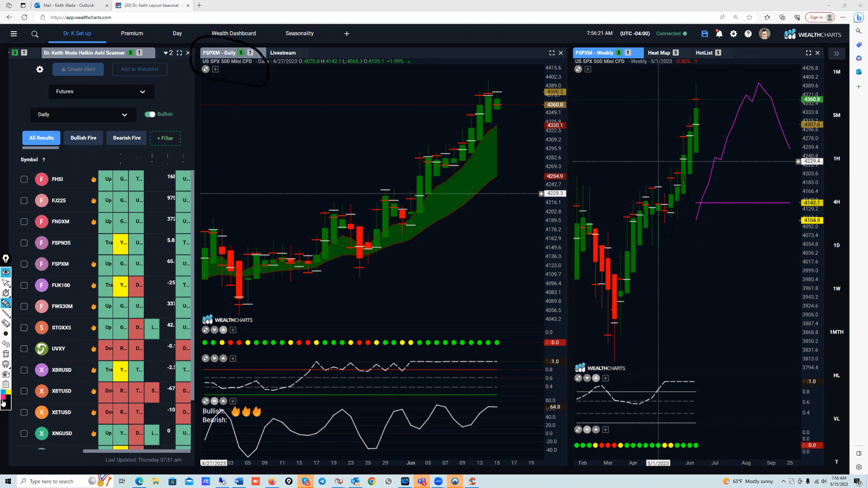868x488 pixels.
Task: Click the browser address bar URL
Action: pos(81,17)
